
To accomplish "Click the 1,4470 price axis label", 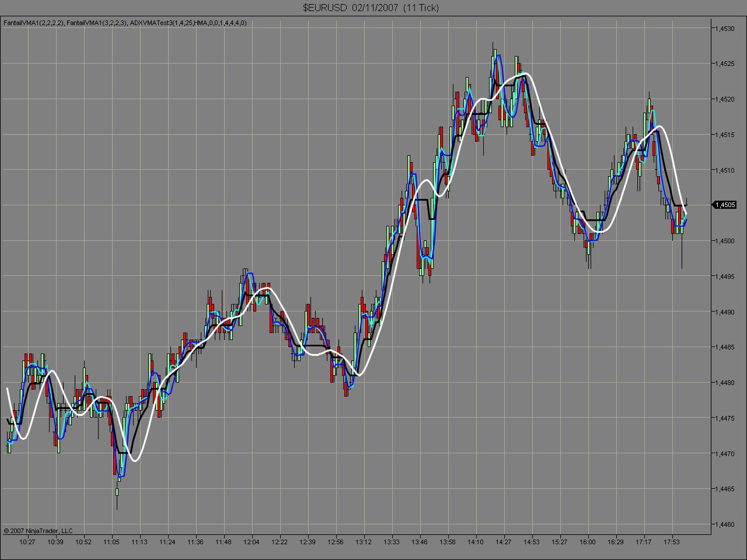I will pos(725,453).
